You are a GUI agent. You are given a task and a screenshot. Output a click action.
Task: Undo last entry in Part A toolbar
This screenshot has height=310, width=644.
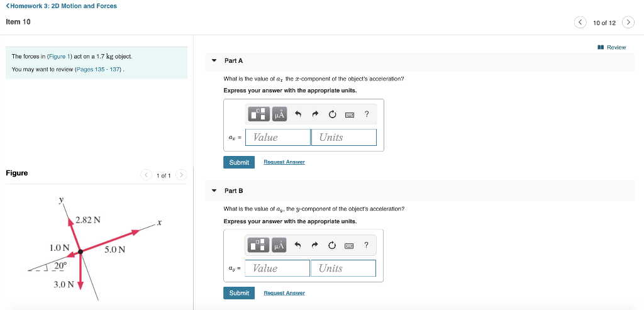pyautogui.click(x=299, y=114)
